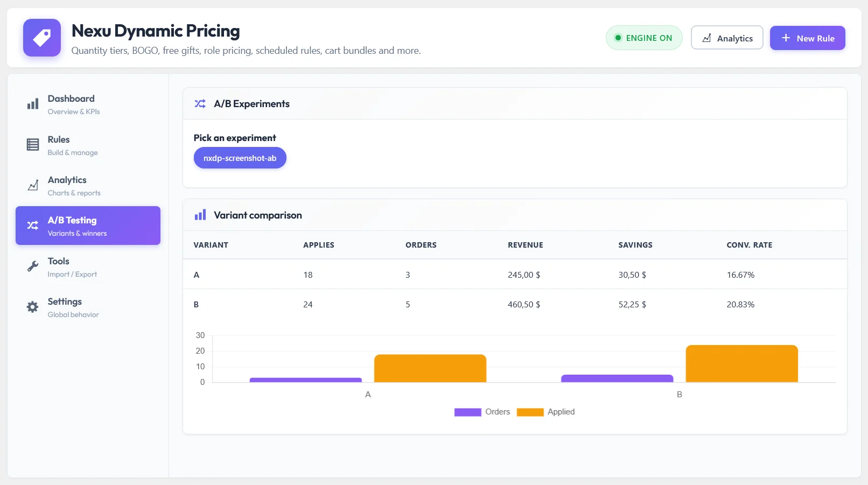868x485 pixels.
Task: Click the Pick an experiment label
Action: click(235, 138)
